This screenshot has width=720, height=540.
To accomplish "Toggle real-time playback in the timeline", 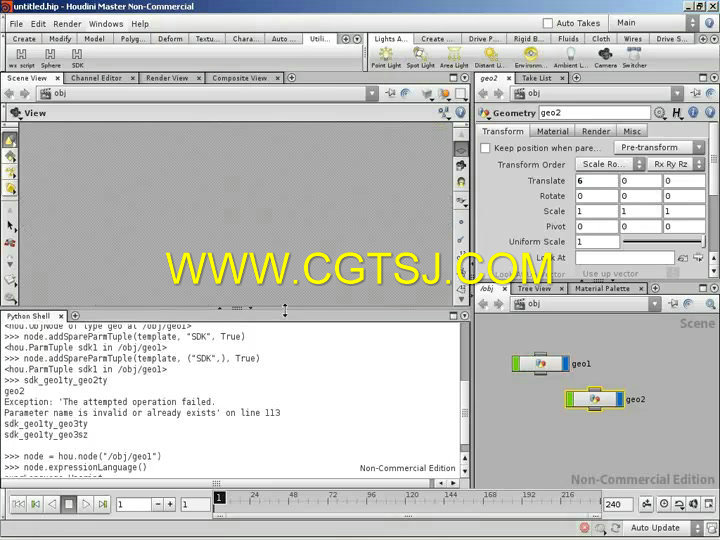I will (x=664, y=504).
